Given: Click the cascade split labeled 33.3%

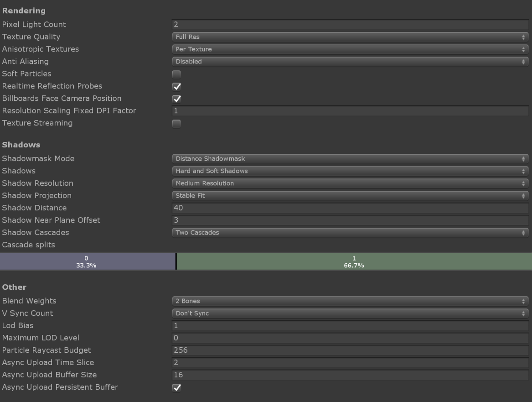Looking at the screenshot, I should tap(88, 260).
